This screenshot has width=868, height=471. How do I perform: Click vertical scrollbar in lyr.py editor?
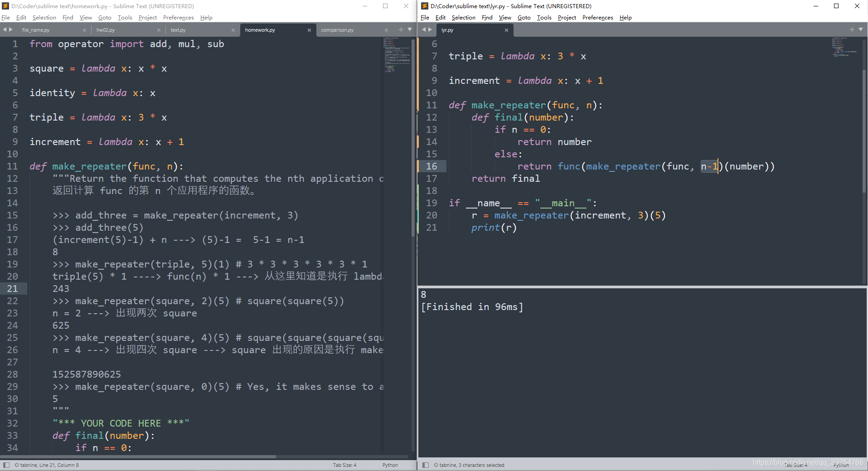(864, 131)
